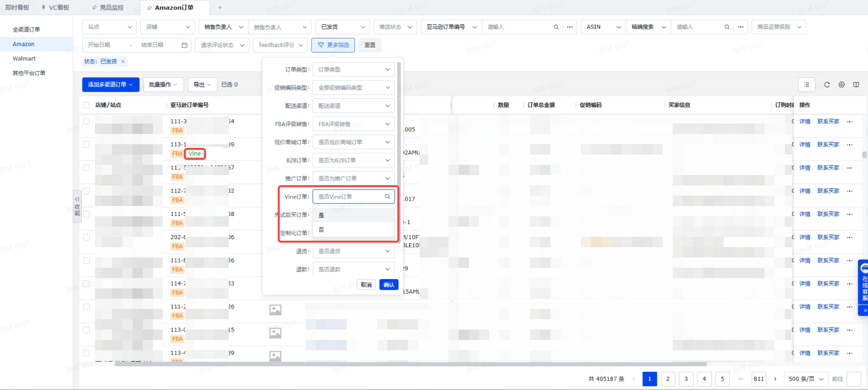This screenshot has height=390, width=868.
Task: Click ellipsis next to order number search
Action: click(570, 27)
